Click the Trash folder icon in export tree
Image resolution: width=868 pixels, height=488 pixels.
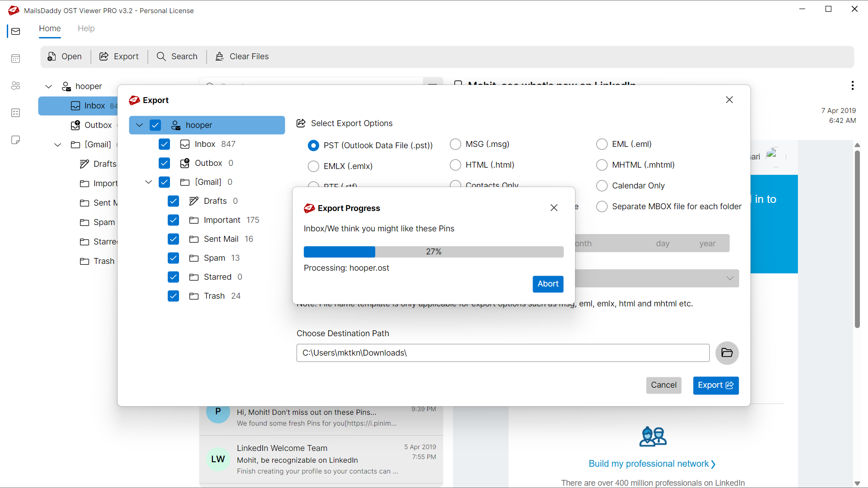194,296
